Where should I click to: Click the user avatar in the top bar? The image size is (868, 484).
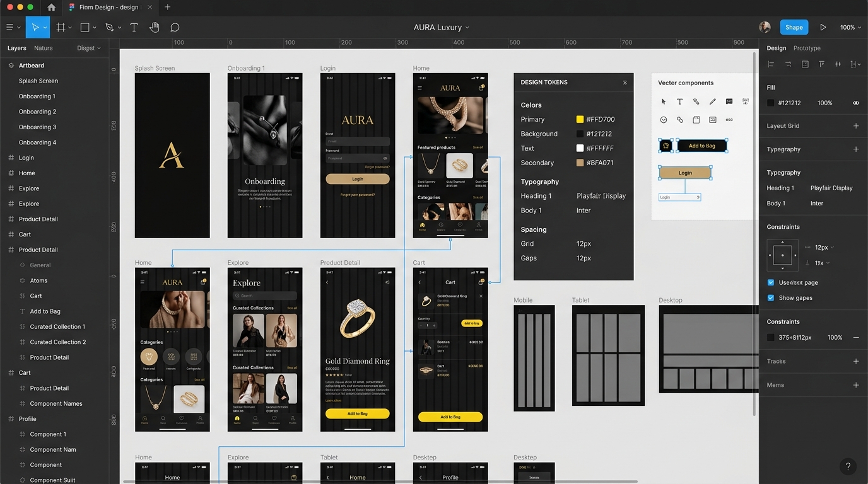point(765,27)
